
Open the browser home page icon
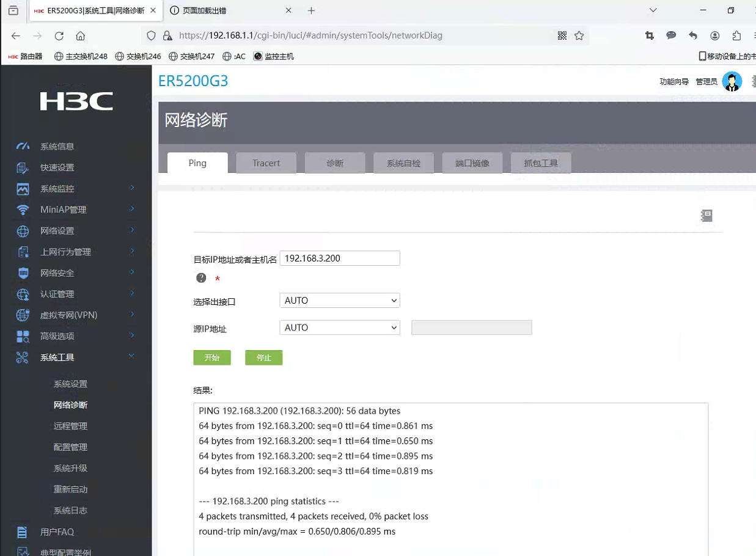tap(81, 36)
